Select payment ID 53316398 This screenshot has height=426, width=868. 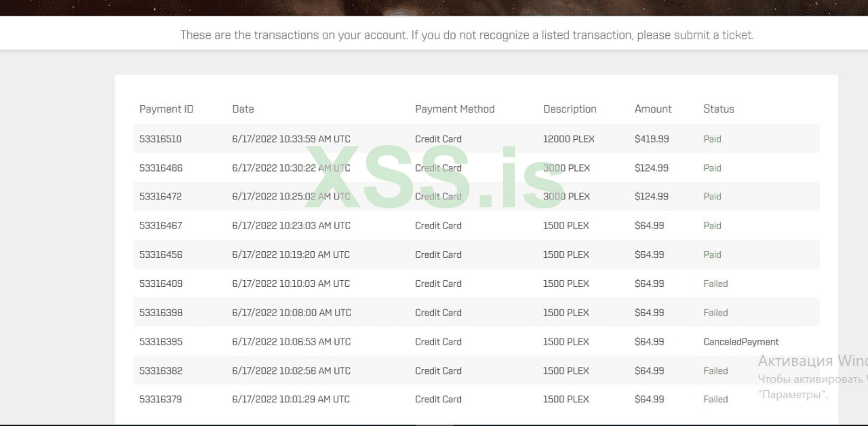(x=161, y=313)
